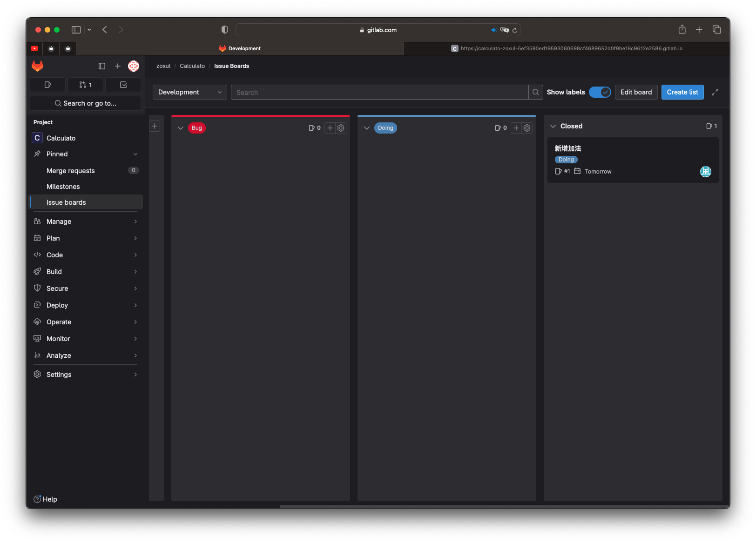Open the Development board dropdown
Image resolution: width=756 pixels, height=543 pixels.
(189, 92)
